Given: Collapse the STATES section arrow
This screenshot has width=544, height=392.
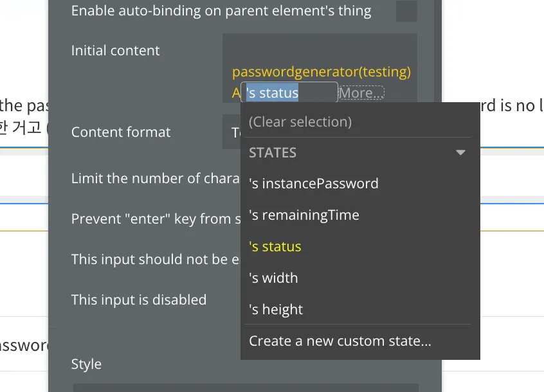Looking at the screenshot, I should pos(460,153).
